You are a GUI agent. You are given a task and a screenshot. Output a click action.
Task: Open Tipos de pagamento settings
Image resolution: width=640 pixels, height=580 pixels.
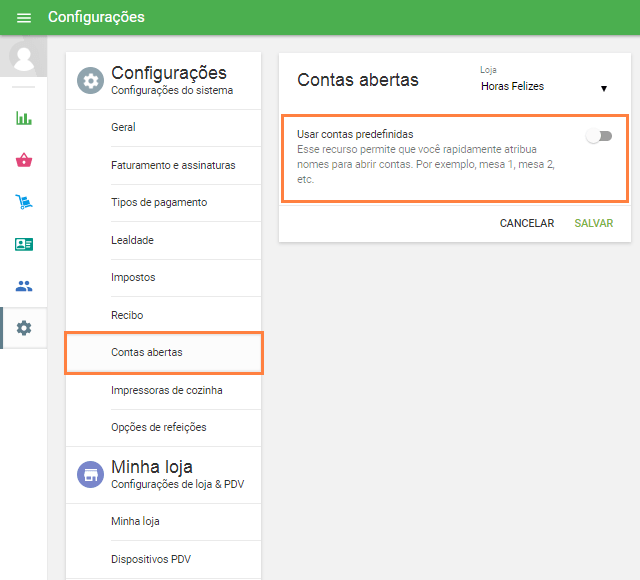[x=163, y=202]
